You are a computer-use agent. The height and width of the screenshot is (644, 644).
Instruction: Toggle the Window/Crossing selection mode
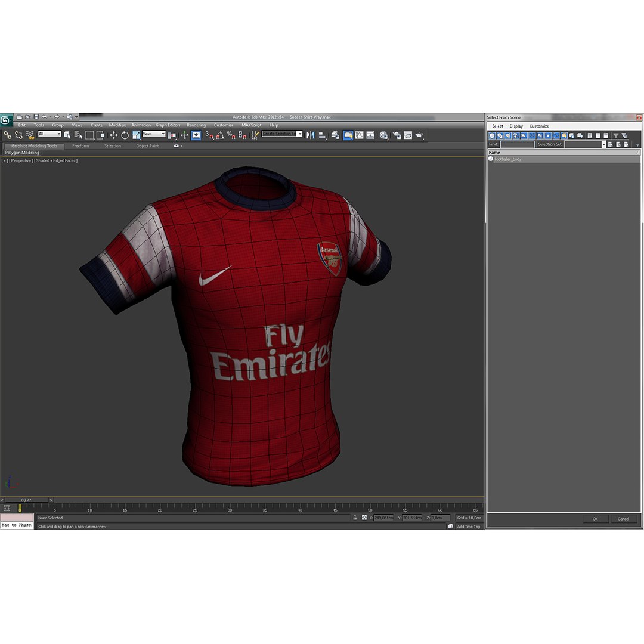(x=101, y=135)
